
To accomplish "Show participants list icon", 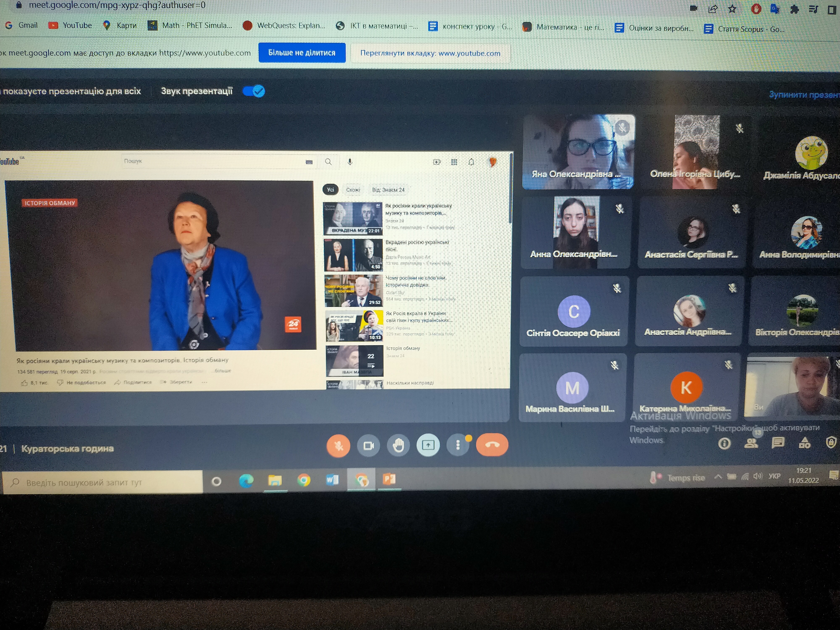I will (751, 443).
